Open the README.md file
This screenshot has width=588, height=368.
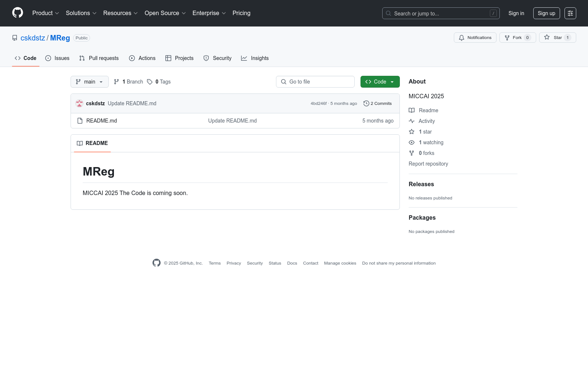point(101,121)
